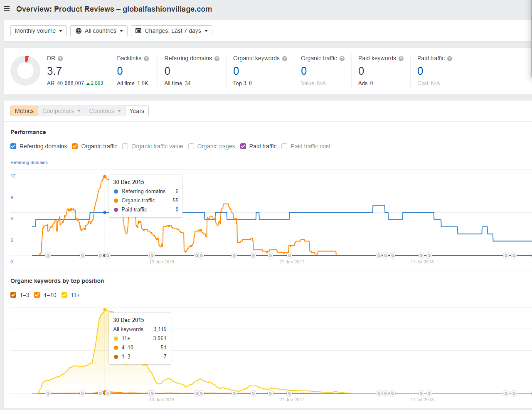Click the Organic keywords by top position heading
This screenshot has width=532, height=410.
tap(57, 281)
